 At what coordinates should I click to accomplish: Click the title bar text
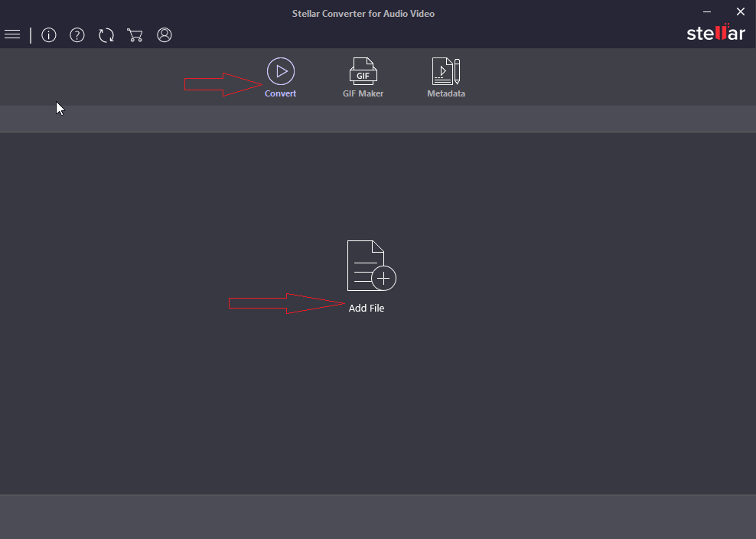[x=363, y=13]
